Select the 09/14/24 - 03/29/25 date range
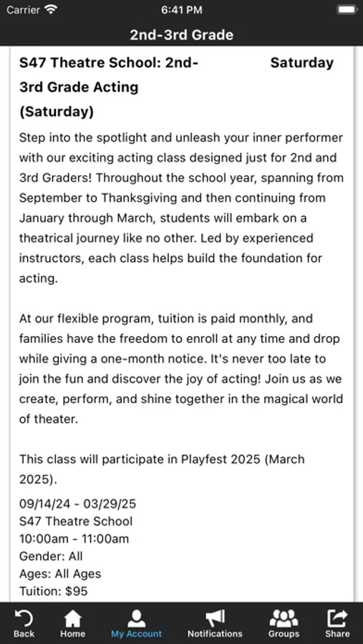The height and width of the screenshot is (644, 363). pos(78,504)
